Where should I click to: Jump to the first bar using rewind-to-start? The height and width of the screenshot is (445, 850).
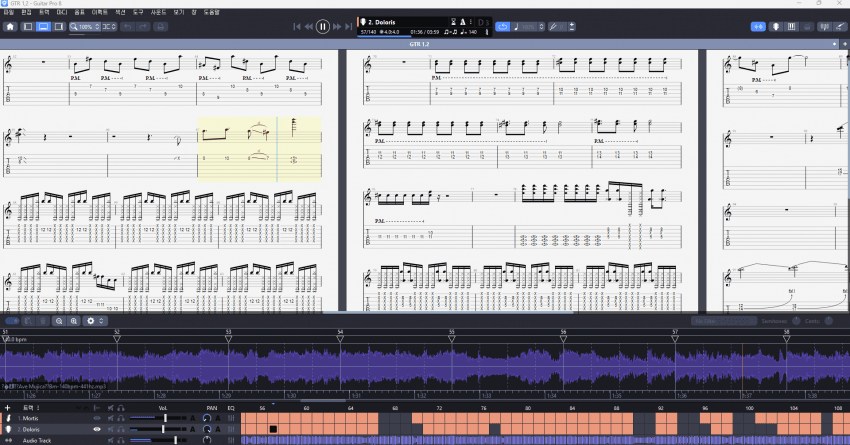point(297,26)
